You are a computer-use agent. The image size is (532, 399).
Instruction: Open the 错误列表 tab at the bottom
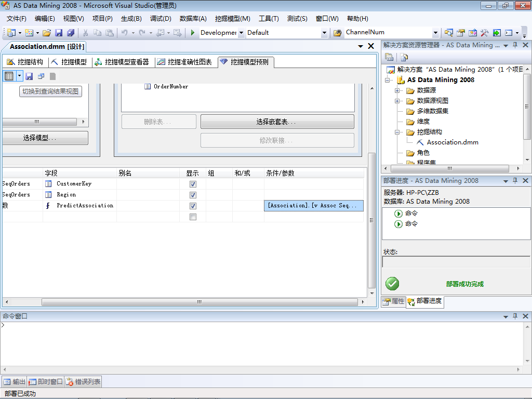click(x=84, y=382)
